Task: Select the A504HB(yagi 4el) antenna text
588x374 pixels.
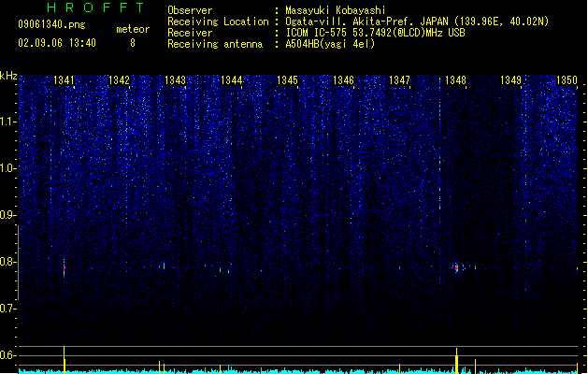Action: (x=330, y=44)
